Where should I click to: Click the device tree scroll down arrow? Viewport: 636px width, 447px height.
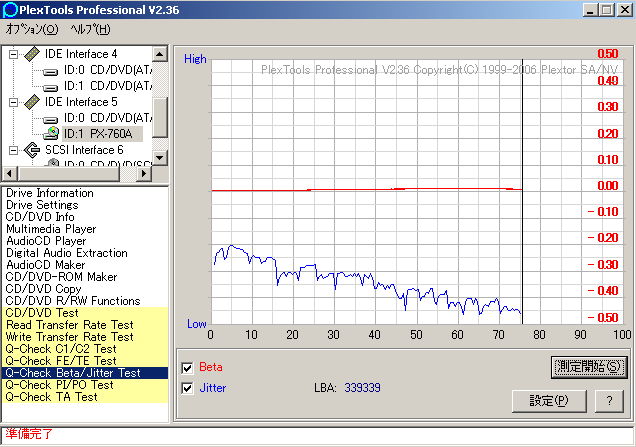[160, 157]
